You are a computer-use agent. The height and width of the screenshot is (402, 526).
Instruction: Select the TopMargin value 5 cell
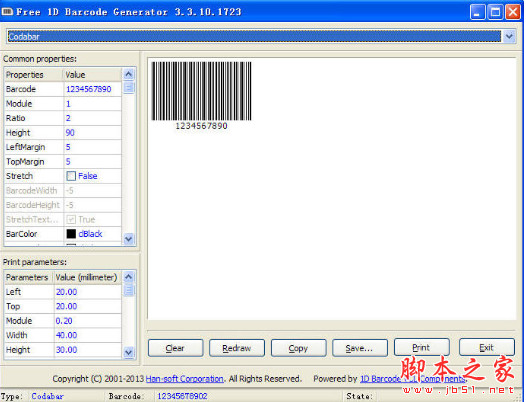(92, 162)
